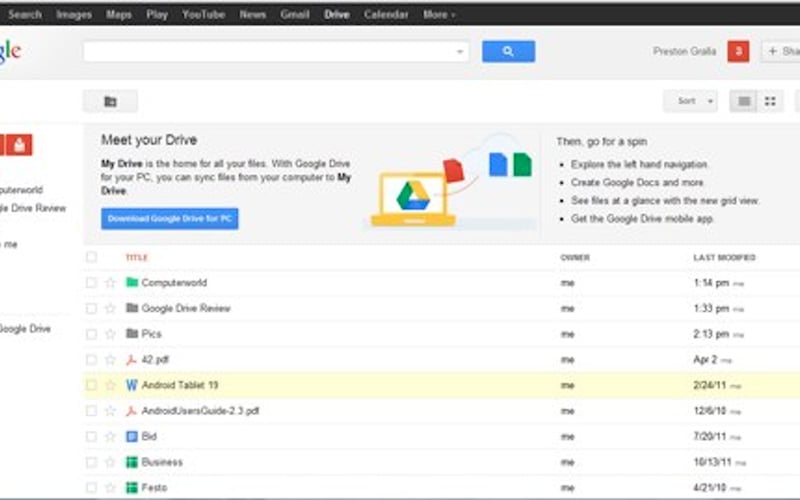
Task: Check the Business row checkbox
Action: click(x=91, y=462)
